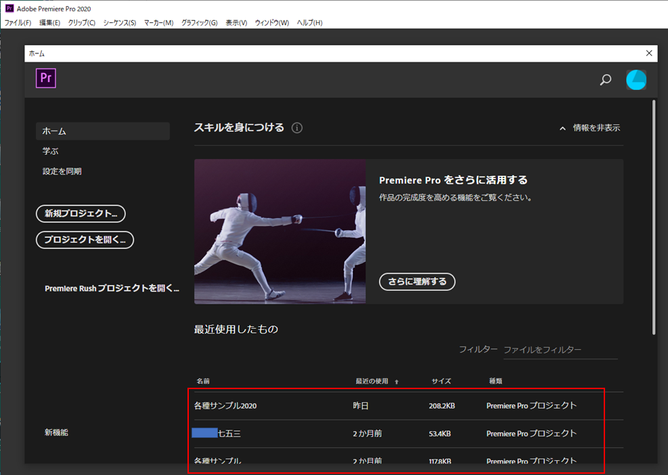Click the さらに理解する button
The height and width of the screenshot is (475, 668).
[x=417, y=282]
